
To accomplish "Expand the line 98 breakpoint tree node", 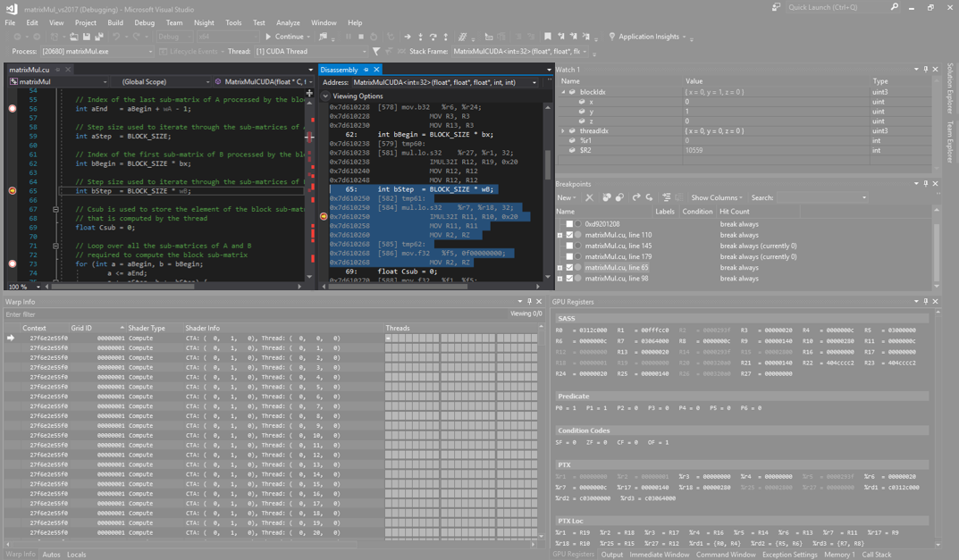I will [x=559, y=279].
